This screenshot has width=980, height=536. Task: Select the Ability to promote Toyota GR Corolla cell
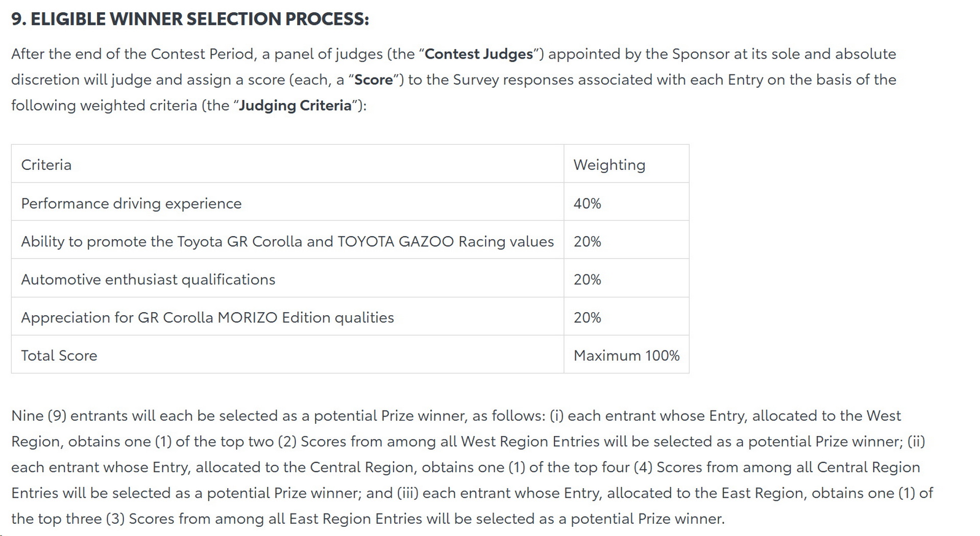287,241
